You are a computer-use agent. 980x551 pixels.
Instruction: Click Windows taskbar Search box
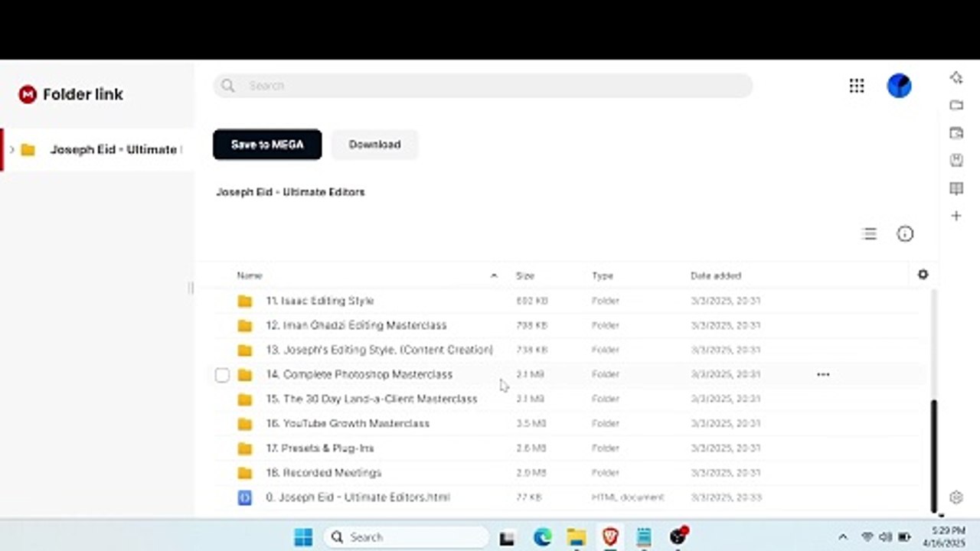pos(407,537)
